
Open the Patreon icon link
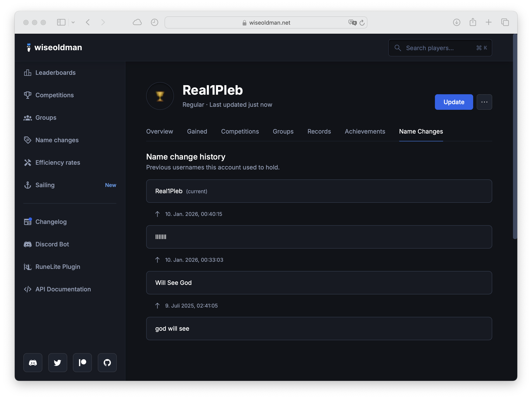click(x=82, y=362)
